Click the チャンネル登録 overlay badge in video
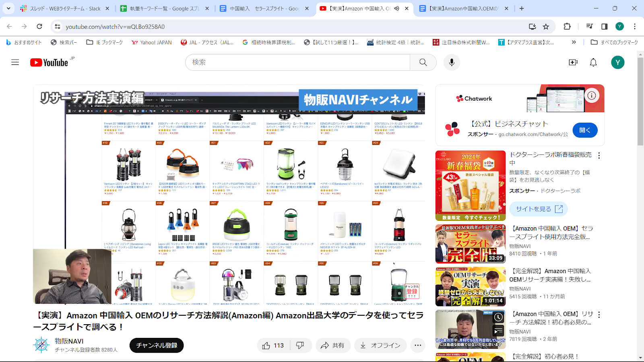 [x=412, y=291]
